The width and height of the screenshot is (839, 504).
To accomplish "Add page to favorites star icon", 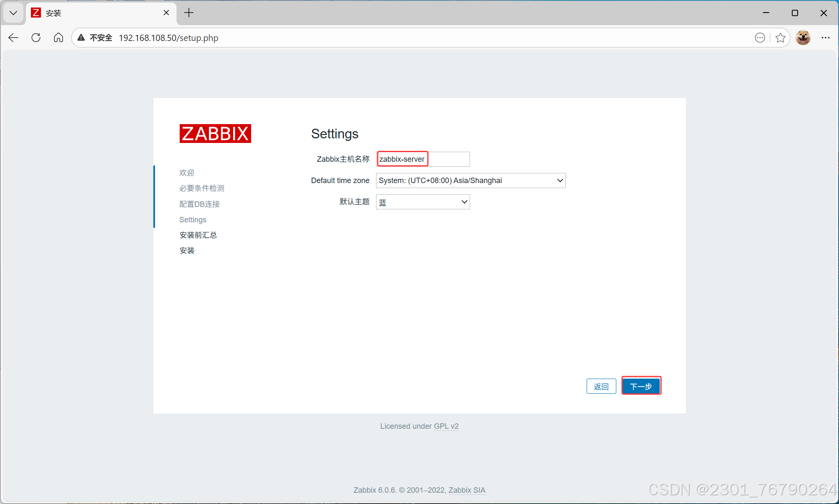I will tap(780, 38).
